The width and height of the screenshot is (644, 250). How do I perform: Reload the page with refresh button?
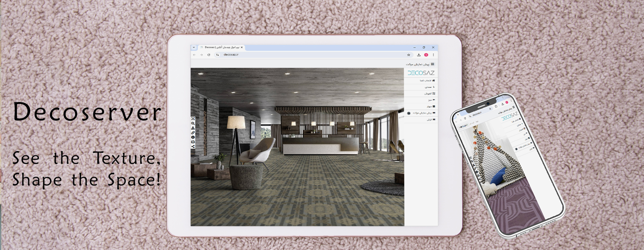209,55
